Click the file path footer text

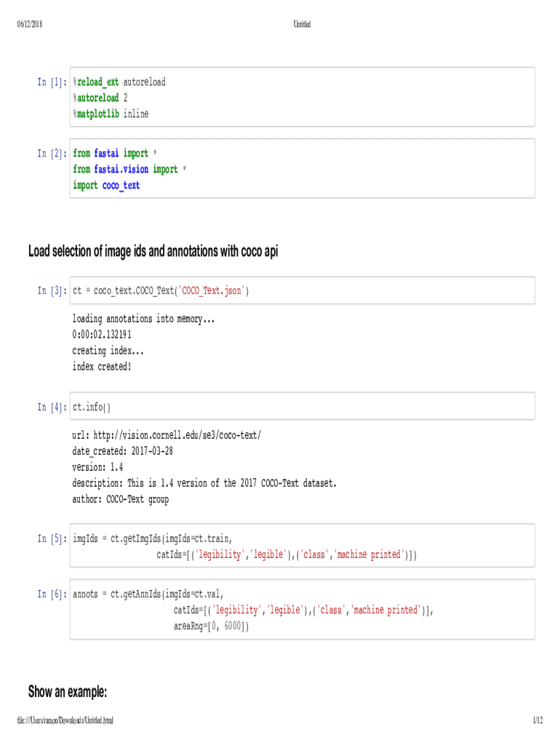click(65, 720)
